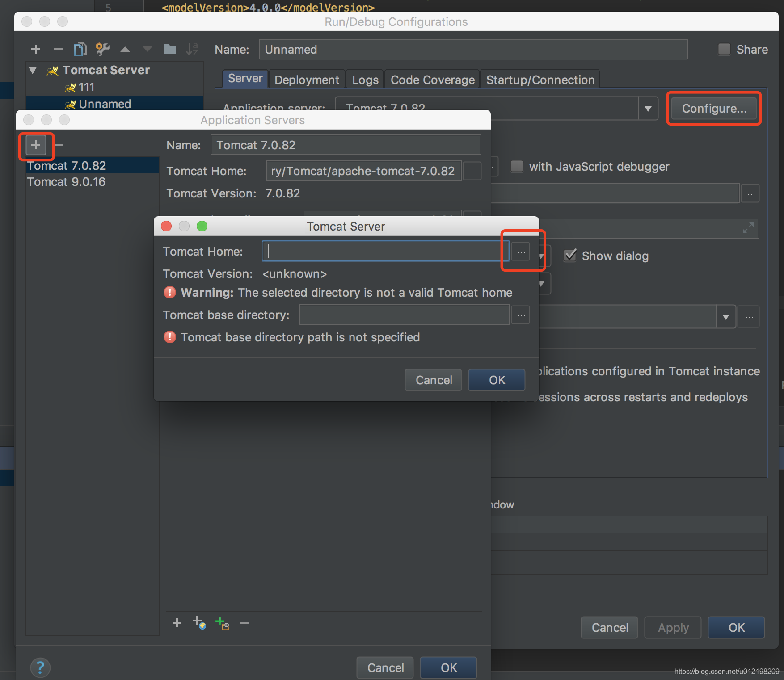Image resolution: width=784 pixels, height=680 pixels.
Task: Open Startup/Connection tab
Action: tap(540, 80)
